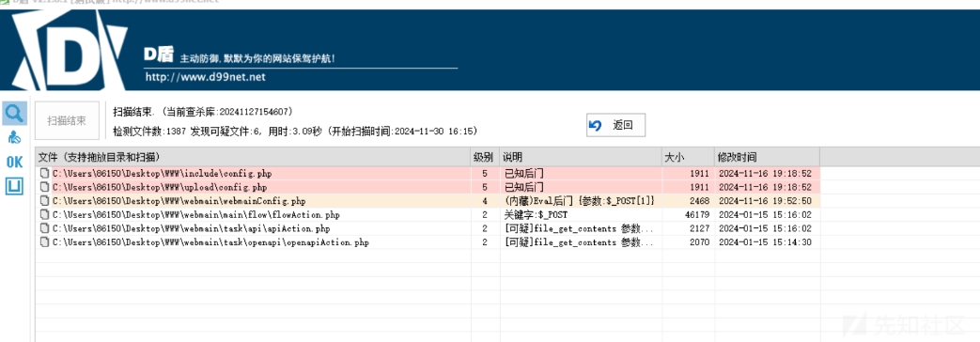Open the http://www.d99net.net link
The width and height of the screenshot is (980, 342).
206,77
